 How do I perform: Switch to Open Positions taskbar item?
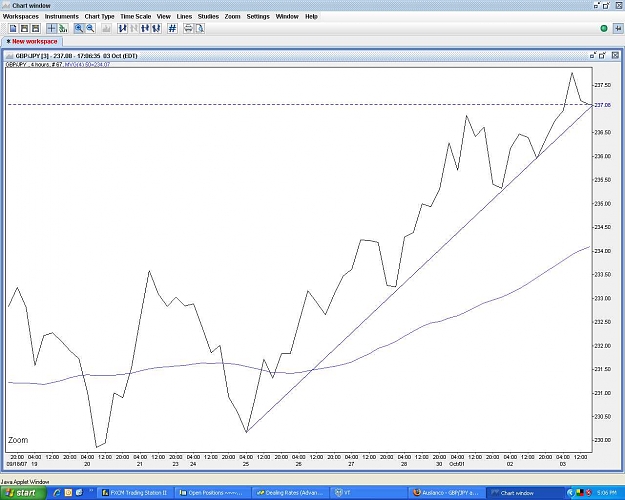click(x=212, y=493)
